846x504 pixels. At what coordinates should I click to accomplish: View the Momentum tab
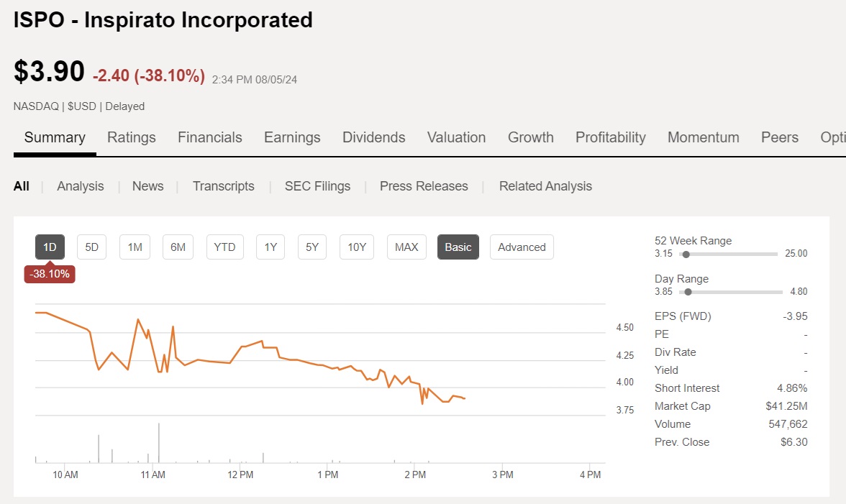(704, 137)
